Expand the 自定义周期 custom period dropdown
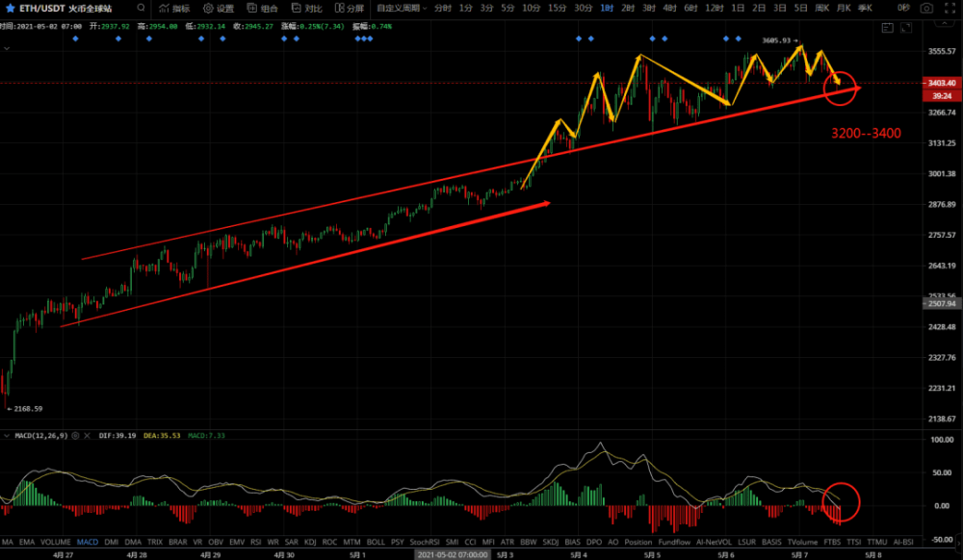Viewport: 963px width, 560px height. click(401, 8)
